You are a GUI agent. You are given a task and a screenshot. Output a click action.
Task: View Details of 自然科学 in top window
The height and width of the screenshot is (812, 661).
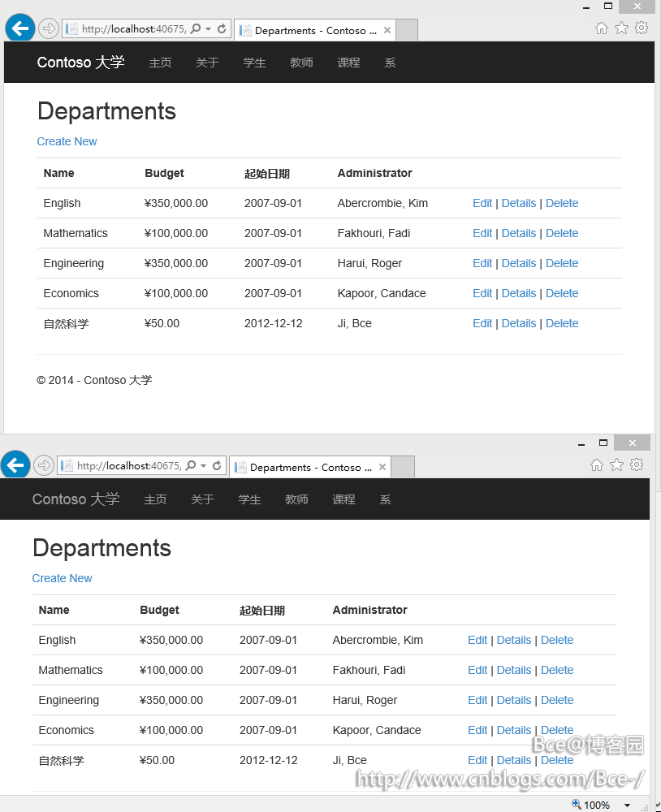pos(519,323)
